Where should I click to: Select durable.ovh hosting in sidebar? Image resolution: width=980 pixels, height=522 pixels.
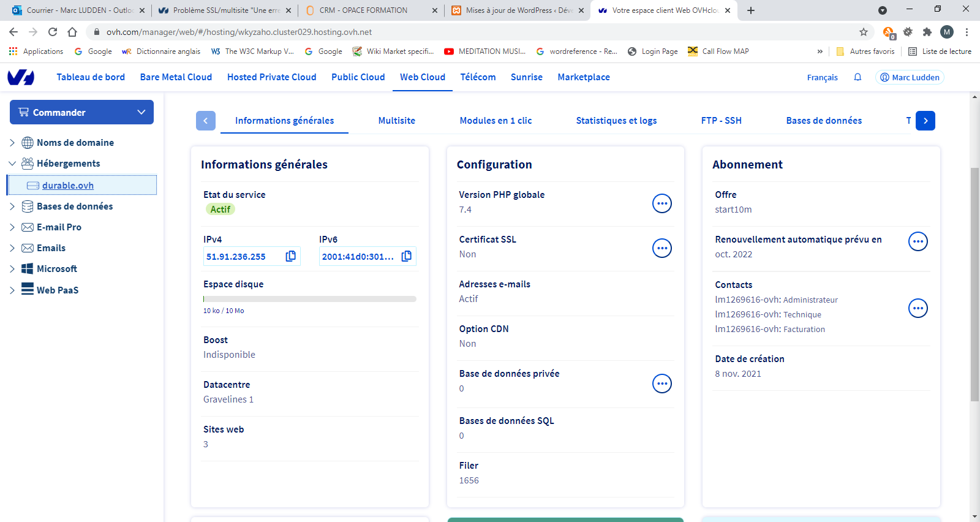(68, 186)
